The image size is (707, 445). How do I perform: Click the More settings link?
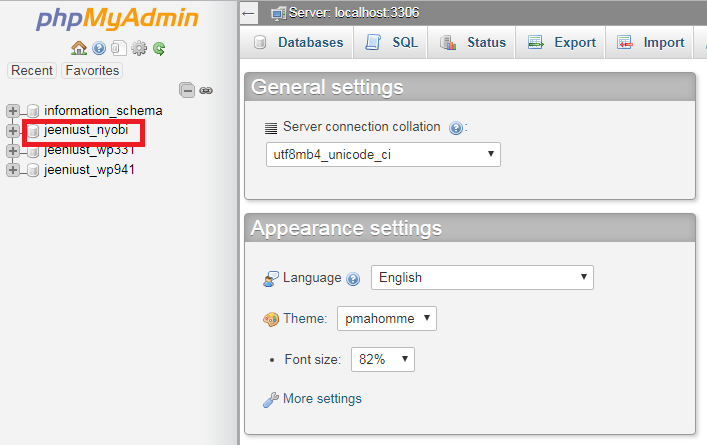pos(322,399)
